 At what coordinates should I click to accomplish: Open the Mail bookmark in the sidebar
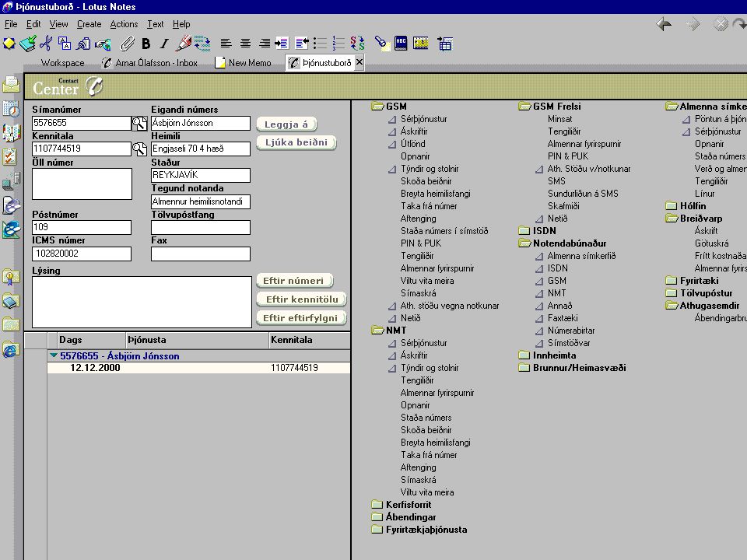click(10, 86)
